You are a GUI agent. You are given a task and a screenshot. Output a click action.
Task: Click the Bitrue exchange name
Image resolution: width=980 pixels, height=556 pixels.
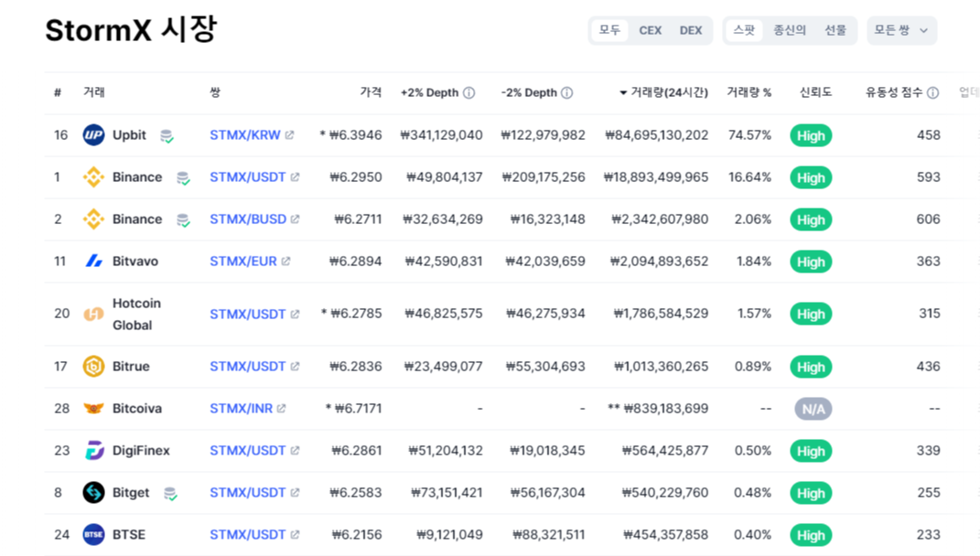tap(131, 366)
